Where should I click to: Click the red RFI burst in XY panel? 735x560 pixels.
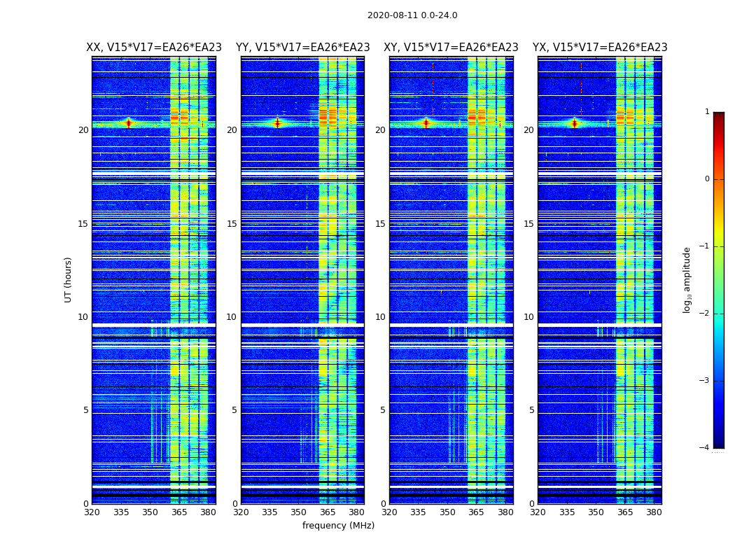[x=426, y=123]
